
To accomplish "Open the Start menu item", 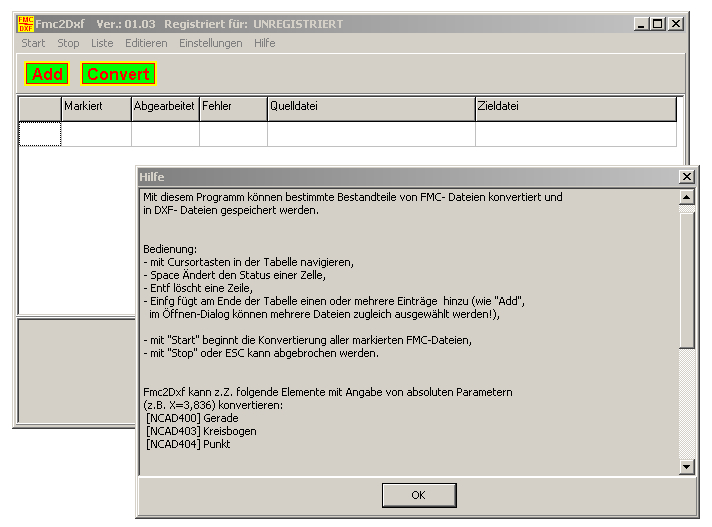I will [33, 43].
